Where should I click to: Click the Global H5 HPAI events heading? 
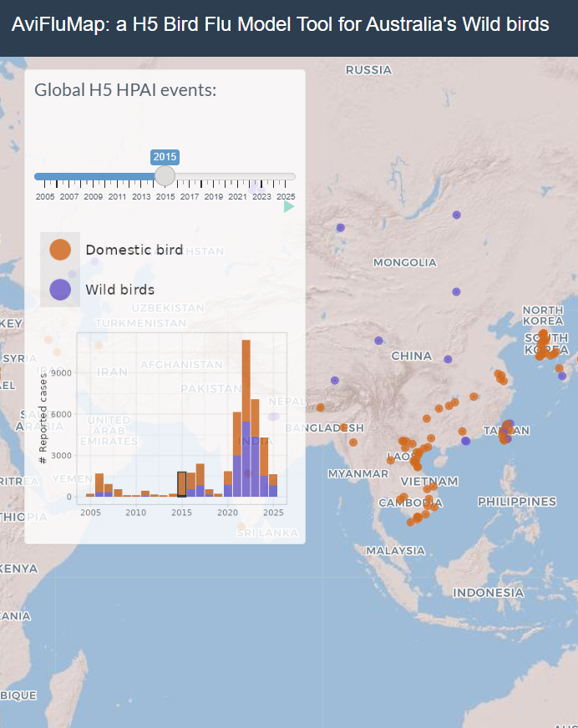tap(125, 89)
